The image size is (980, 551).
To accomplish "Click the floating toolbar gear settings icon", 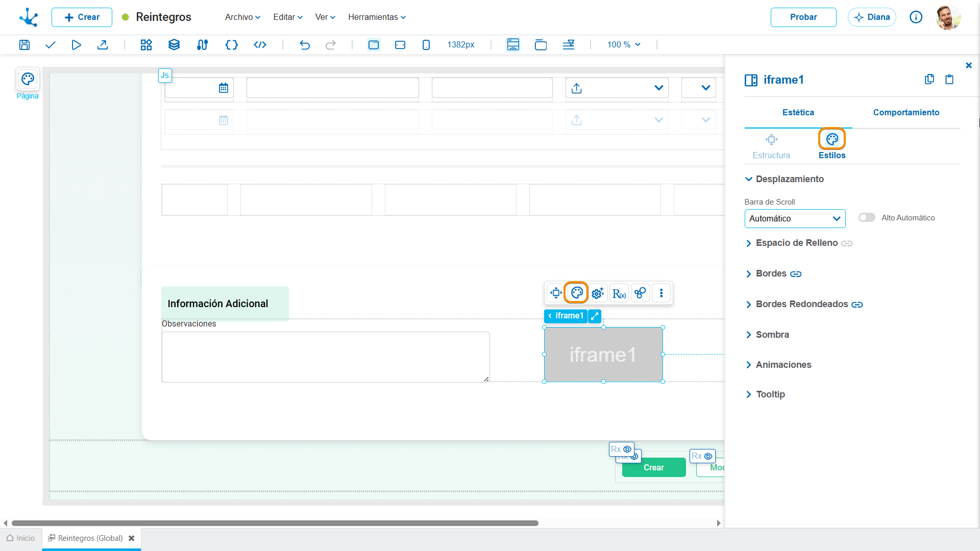I will [x=598, y=293].
